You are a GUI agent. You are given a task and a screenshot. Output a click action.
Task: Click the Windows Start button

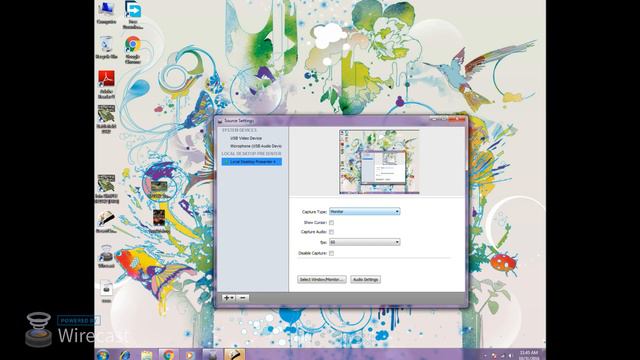click(x=103, y=355)
